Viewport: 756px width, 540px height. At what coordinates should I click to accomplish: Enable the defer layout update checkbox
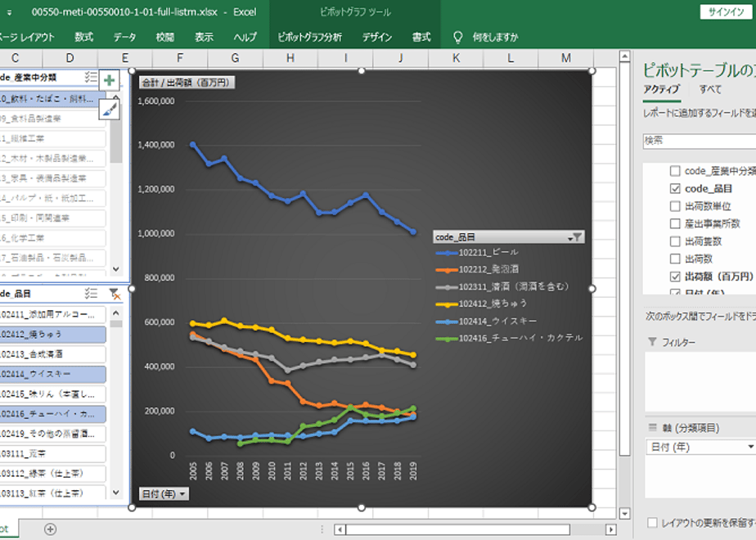pyautogui.click(x=652, y=523)
